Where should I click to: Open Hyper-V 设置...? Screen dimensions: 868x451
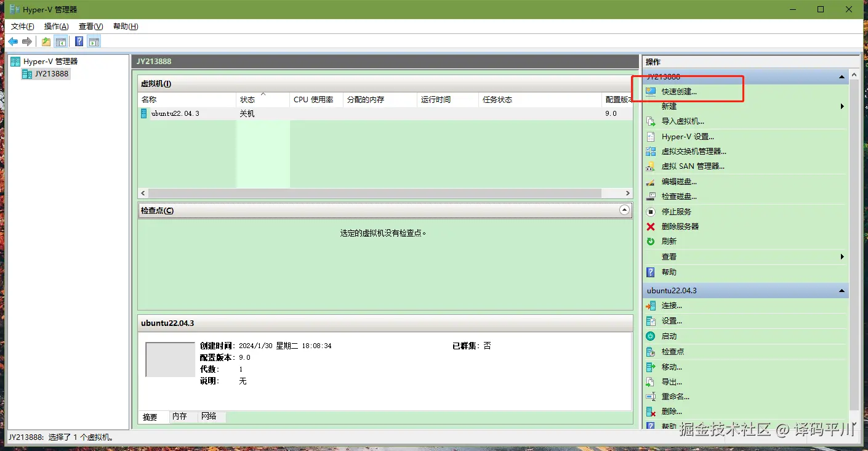[x=688, y=136]
